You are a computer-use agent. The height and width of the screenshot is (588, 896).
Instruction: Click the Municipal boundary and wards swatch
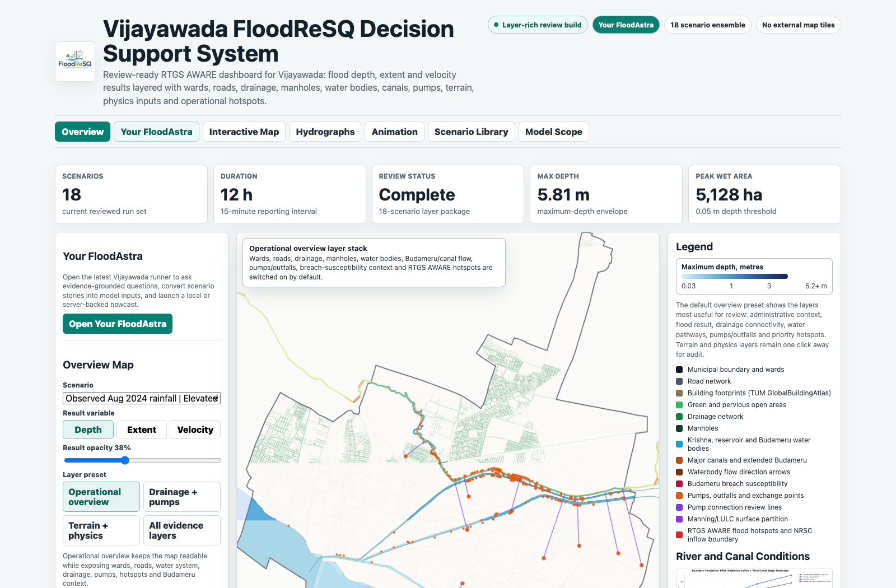[679, 370]
